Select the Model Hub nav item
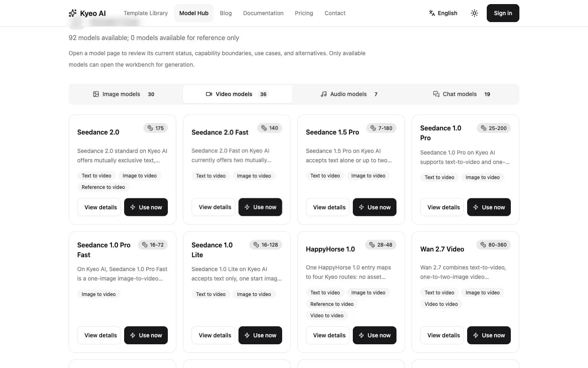Screen dimensions: 588x368 point(194,13)
